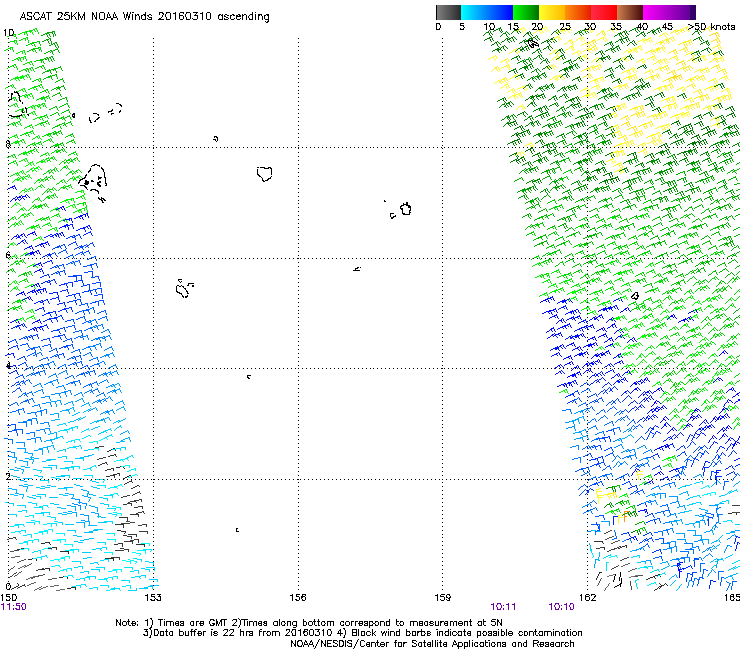Click the '20' label under the color bar
Viewport: 740px width, 650px height.
point(538,27)
